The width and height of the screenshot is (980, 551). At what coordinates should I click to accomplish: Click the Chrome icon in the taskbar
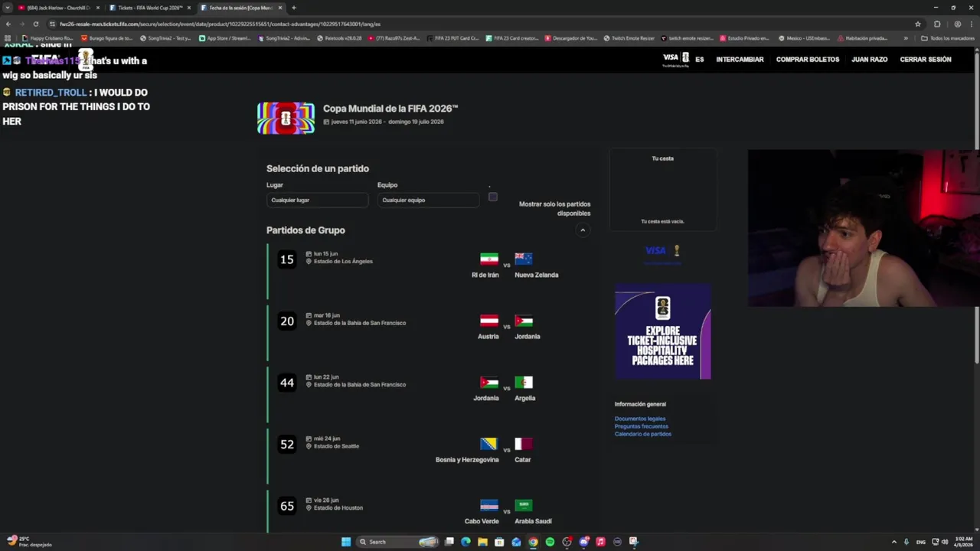click(x=533, y=542)
